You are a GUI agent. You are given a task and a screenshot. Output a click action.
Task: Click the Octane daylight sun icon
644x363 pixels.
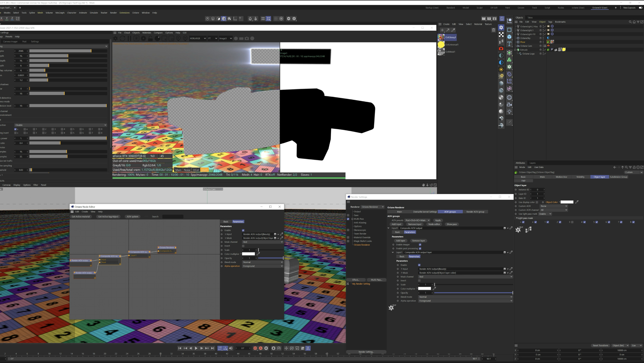(x=501, y=70)
